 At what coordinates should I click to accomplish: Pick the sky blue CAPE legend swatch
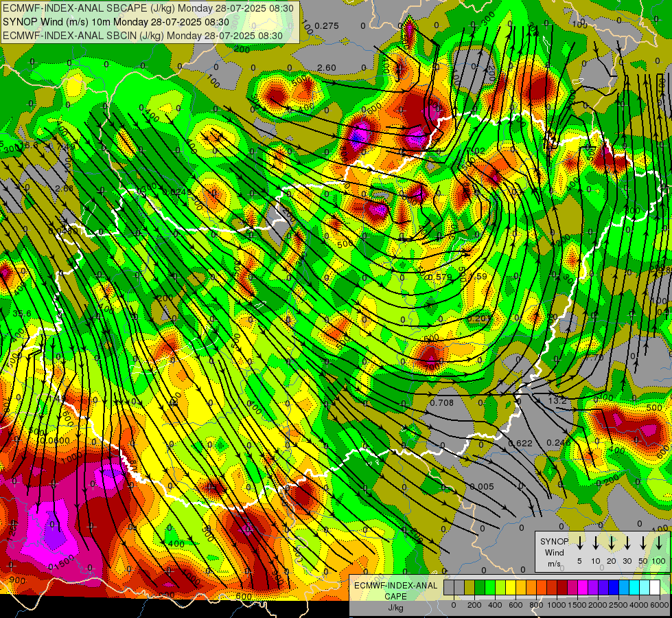click(x=625, y=588)
